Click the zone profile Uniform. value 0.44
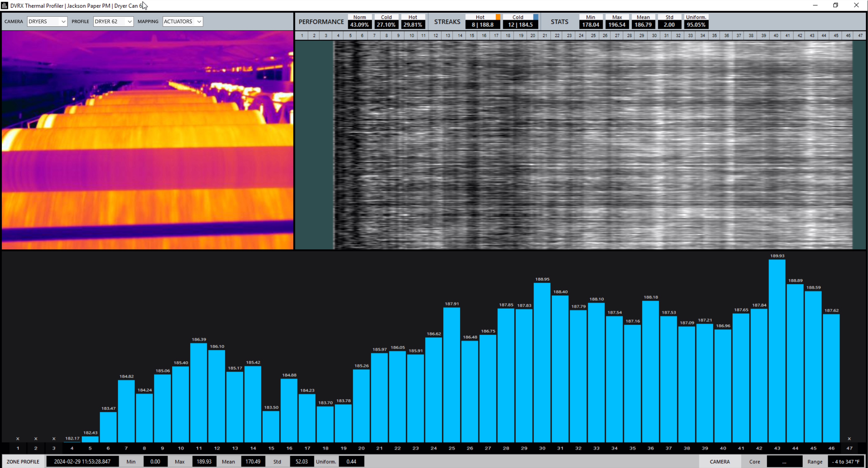This screenshot has width=868, height=468. point(351,461)
